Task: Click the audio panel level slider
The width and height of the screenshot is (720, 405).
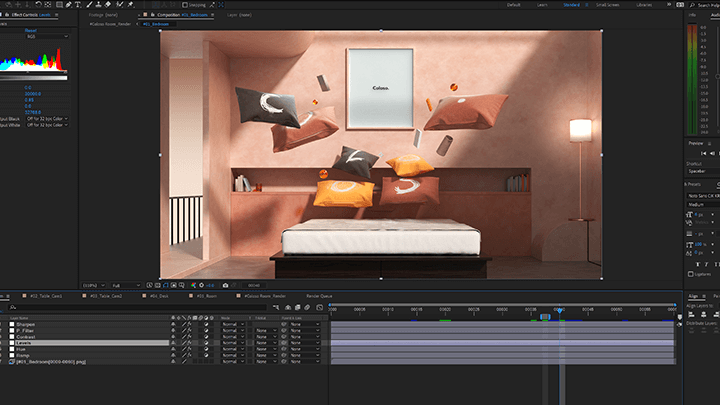Action: click(x=718, y=77)
